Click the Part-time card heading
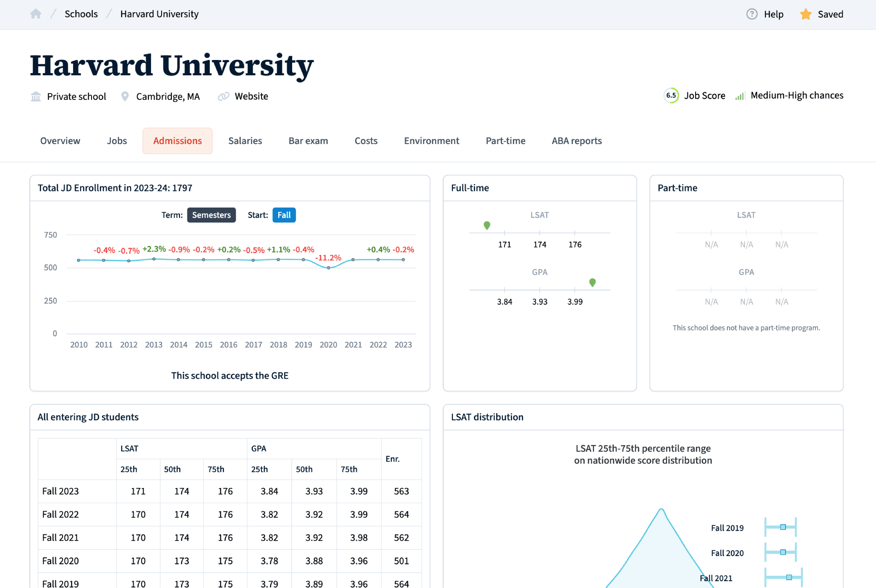Image resolution: width=876 pixels, height=588 pixels. point(677,188)
